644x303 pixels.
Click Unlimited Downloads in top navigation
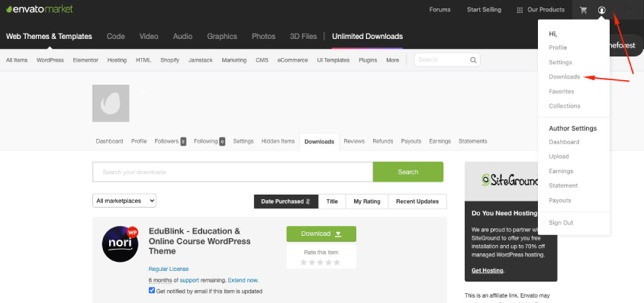(368, 37)
